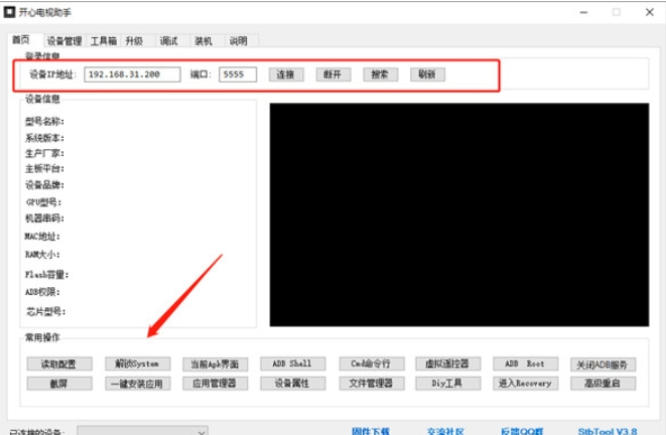Switch to the 首页 tab
This screenshot has width=666, height=435.
point(23,40)
